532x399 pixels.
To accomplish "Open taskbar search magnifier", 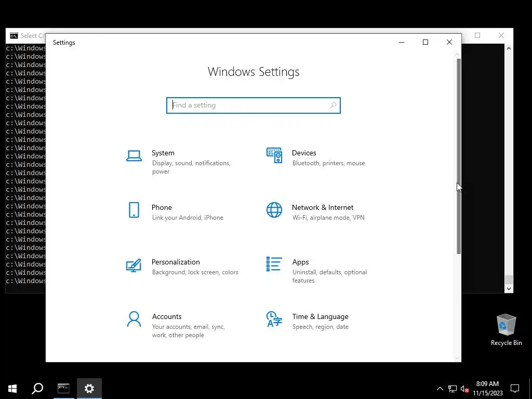I will [37, 389].
